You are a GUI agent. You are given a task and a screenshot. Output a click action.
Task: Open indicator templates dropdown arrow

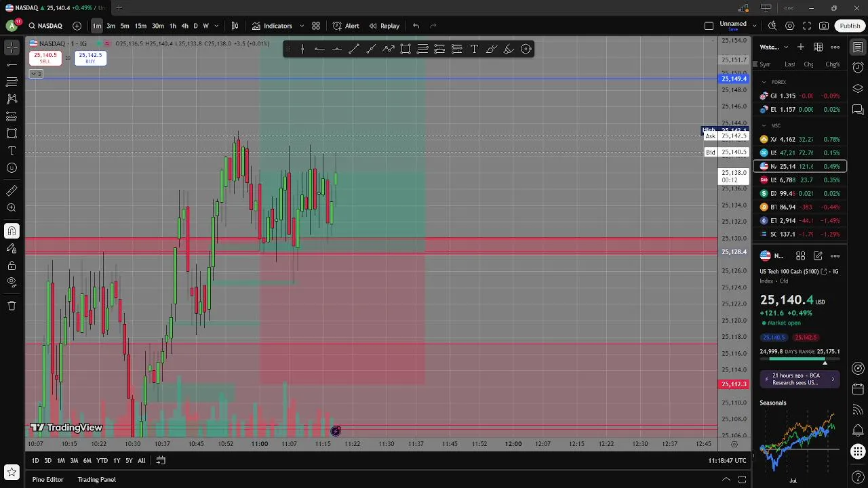[302, 26]
